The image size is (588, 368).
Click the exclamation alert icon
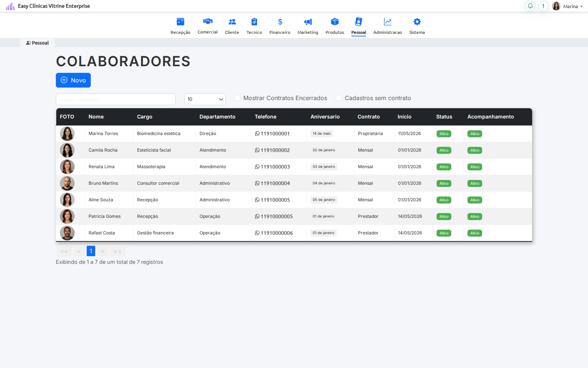pos(543,6)
